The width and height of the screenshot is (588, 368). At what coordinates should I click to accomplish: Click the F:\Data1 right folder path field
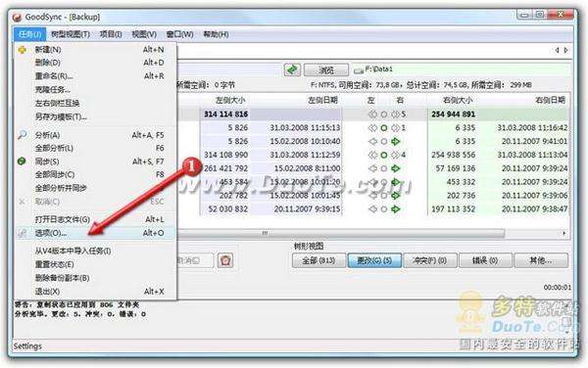pos(462,69)
